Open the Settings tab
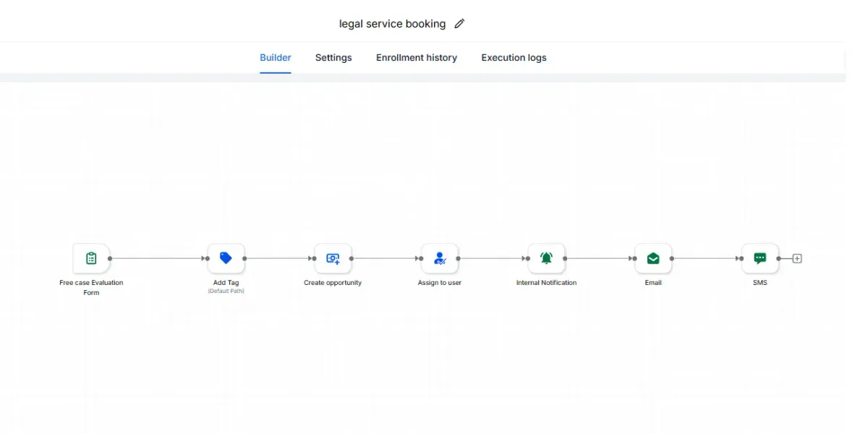This screenshot has height=434, width=868. pos(333,58)
